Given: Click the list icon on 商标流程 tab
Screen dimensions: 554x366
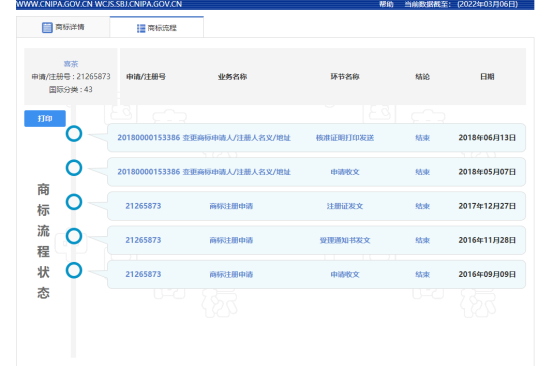Looking at the screenshot, I should [x=141, y=28].
